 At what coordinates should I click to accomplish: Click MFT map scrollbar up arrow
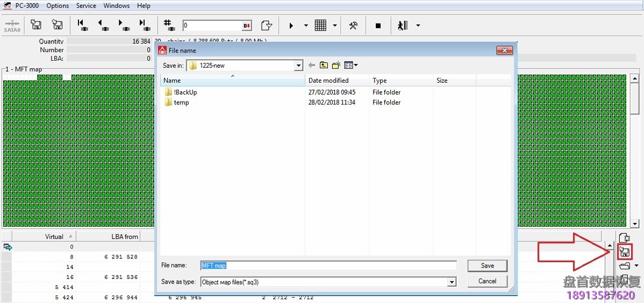point(634,78)
